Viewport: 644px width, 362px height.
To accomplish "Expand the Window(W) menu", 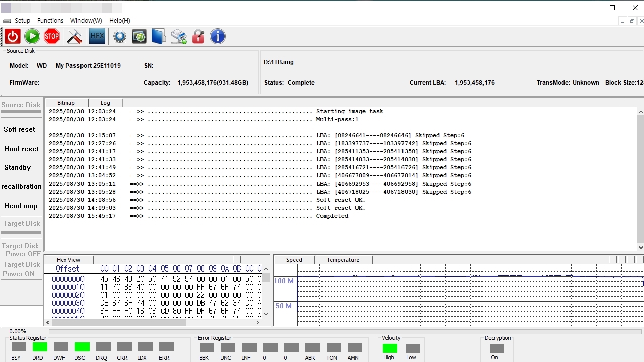I will pyautogui.click(x=86, y=21).
